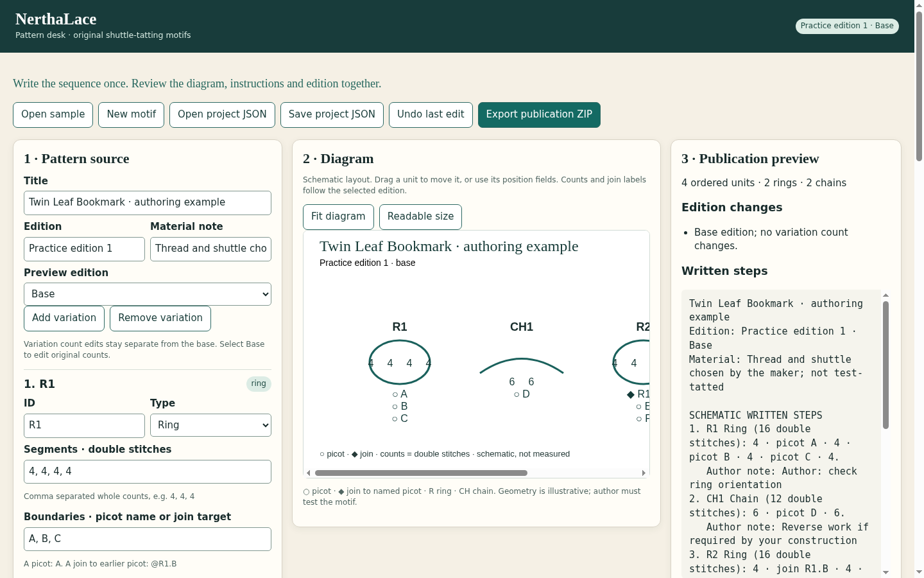Select the CH1 chain arc in diagram
Image resolution: width=924 pixels, height=578 pixels.
click(x=522, y=365)
